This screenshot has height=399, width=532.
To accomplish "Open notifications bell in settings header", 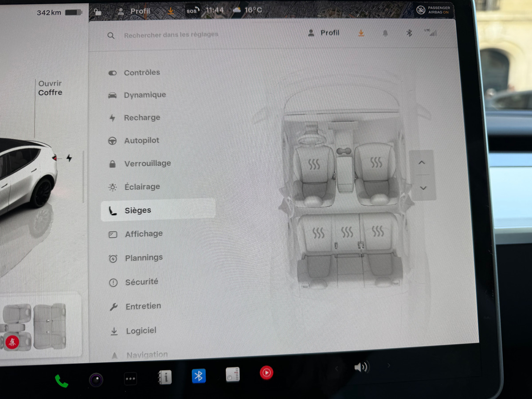I will 385,34.
